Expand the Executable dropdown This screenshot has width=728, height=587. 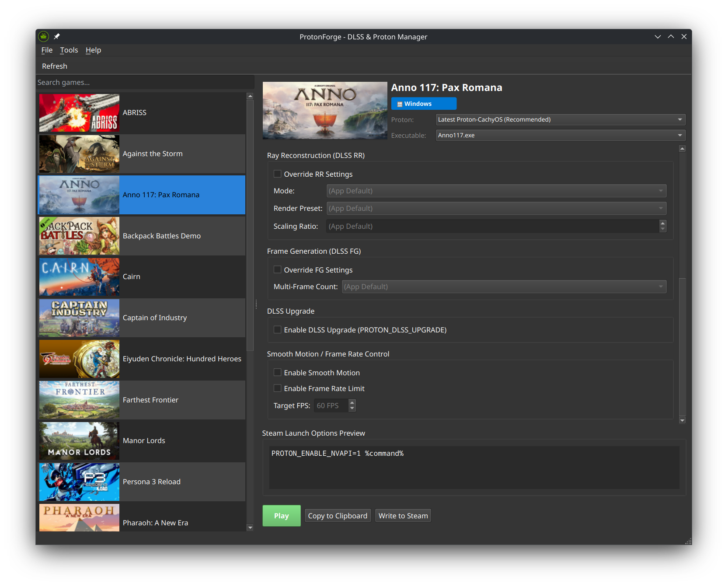point(560,135)
